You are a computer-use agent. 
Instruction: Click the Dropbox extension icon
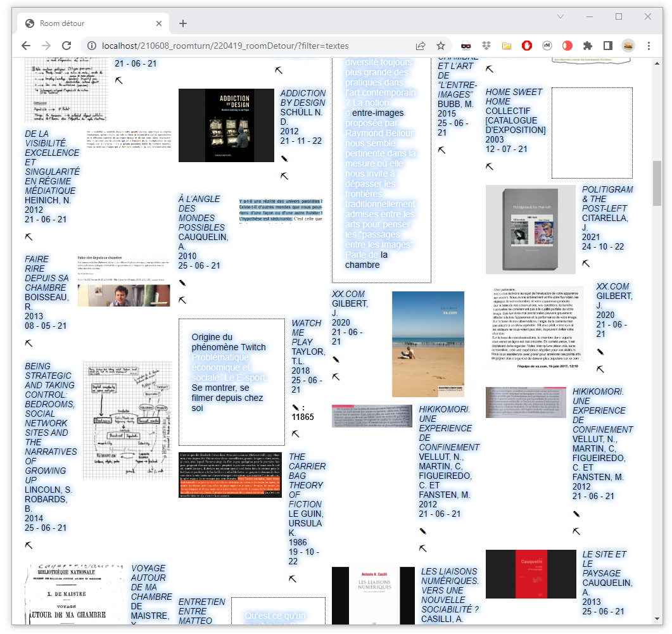click(x=486, y=46)
